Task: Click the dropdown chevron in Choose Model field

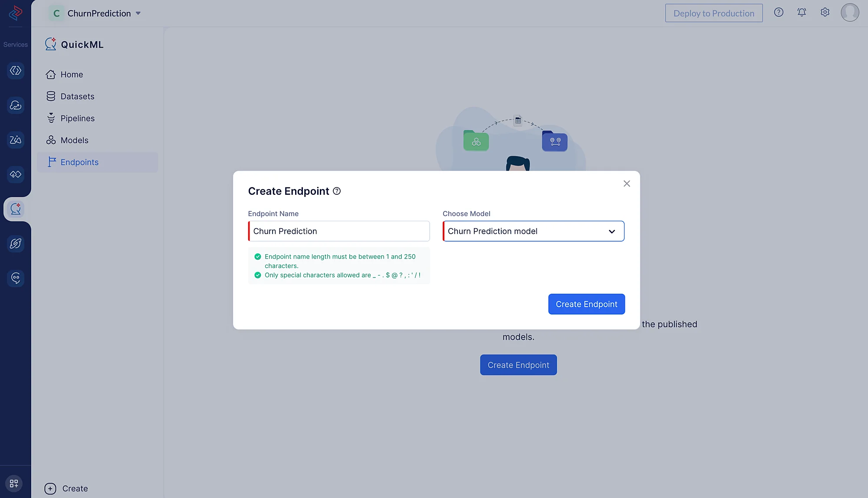Action: click(612, 232)
